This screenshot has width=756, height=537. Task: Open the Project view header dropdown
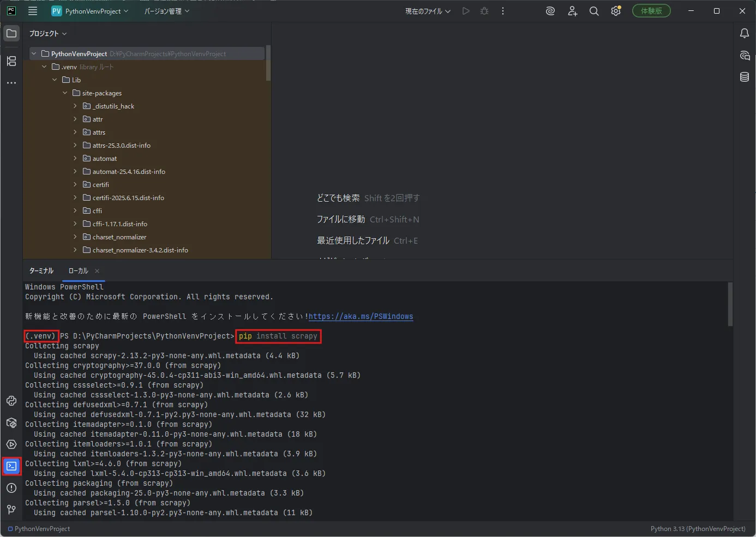tap(48, 34)
